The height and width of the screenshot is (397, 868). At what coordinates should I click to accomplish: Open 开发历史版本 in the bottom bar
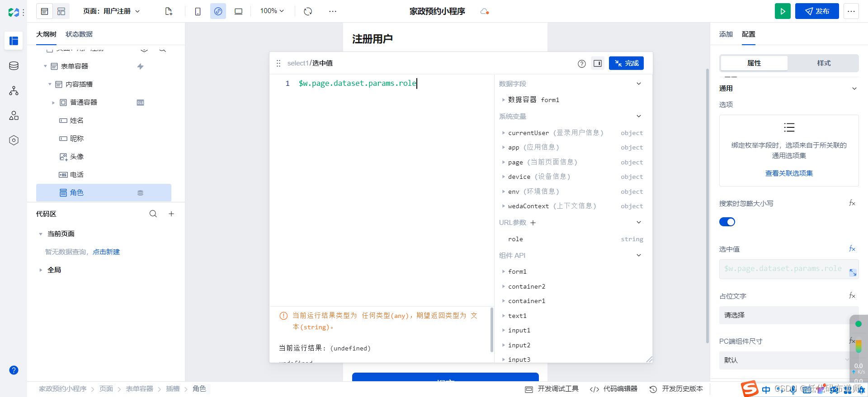pos(676,389)
